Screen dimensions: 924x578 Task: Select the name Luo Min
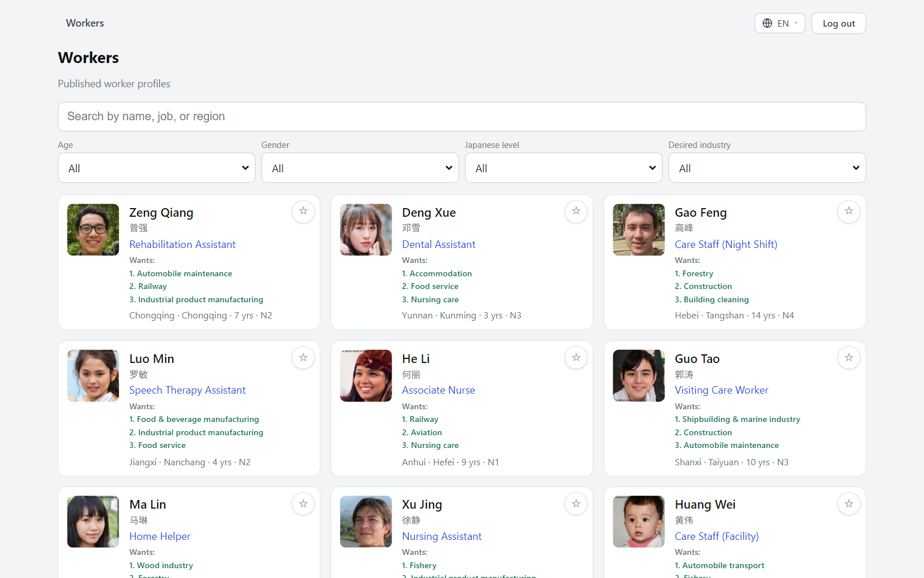tap(152, 359)
